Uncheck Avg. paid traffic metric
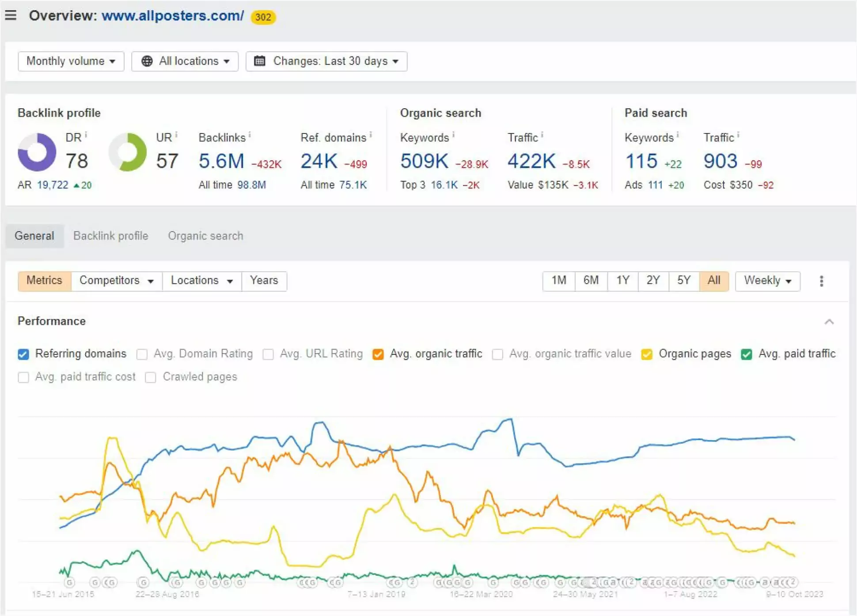Screen dimensions: 857x616 click(x=747, y=354)
